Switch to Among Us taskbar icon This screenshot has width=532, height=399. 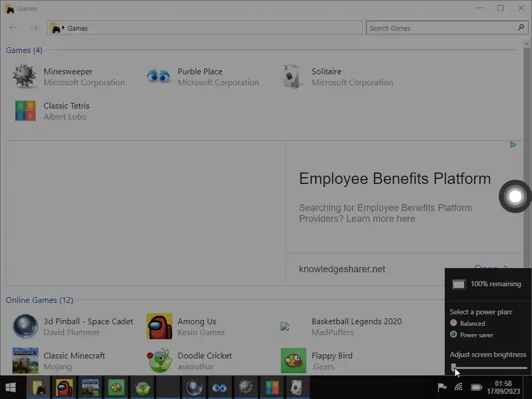64,387
